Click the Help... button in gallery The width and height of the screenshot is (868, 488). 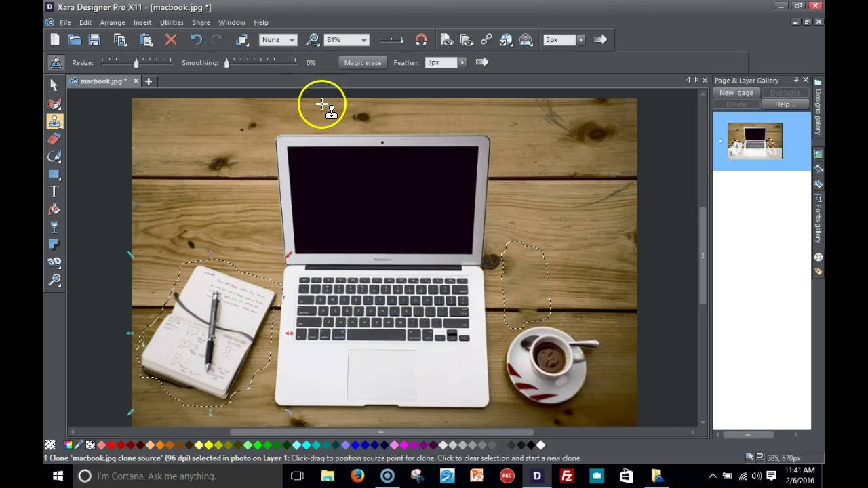coord(785,104)
